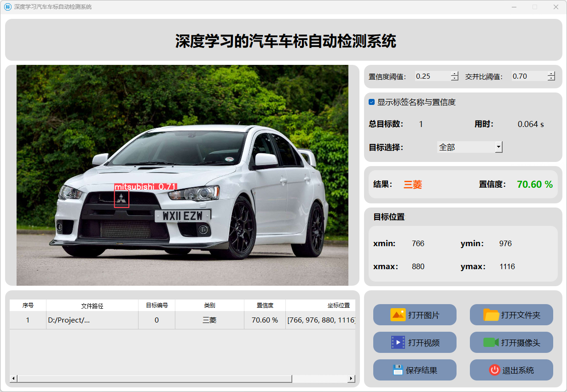
Task: Increase the IoU threshold with up arrow
Action: click(x=551, y=74)
